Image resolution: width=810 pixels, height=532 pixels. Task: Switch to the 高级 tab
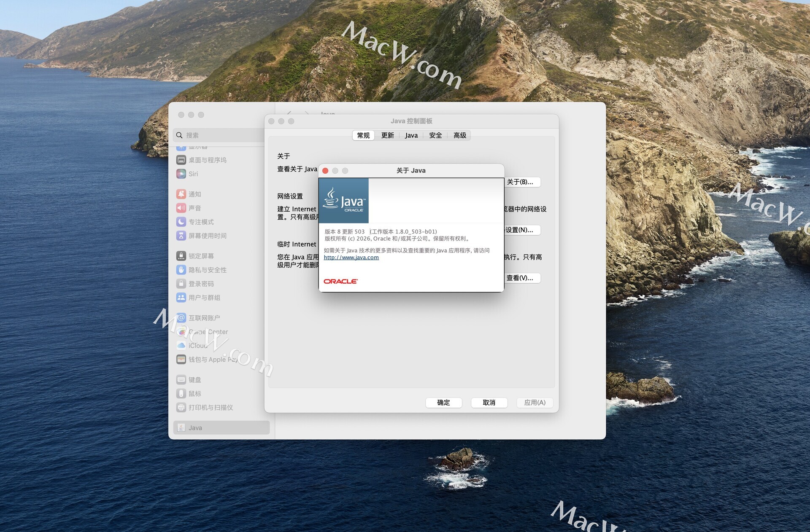[x=460, y=135]
